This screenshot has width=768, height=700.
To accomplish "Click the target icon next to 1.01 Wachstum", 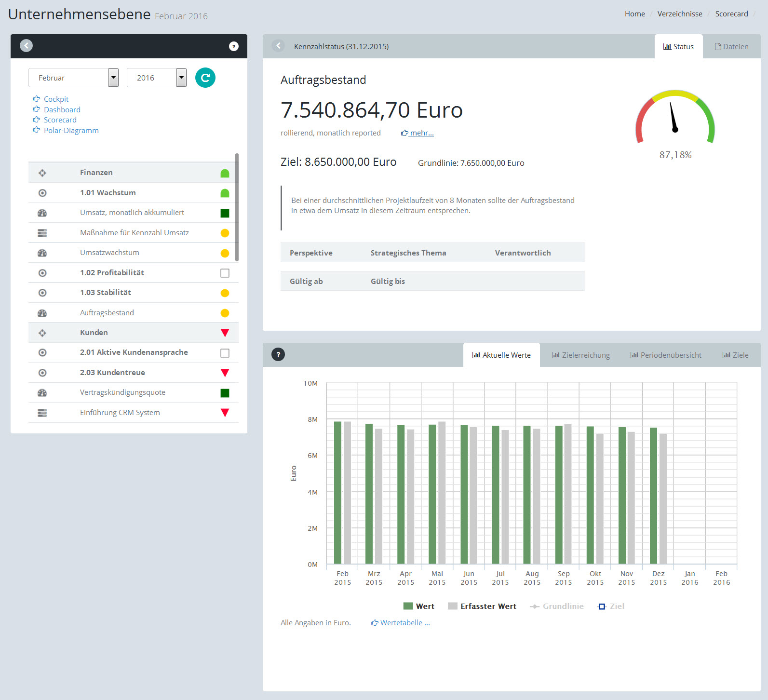I will (42, 193).
